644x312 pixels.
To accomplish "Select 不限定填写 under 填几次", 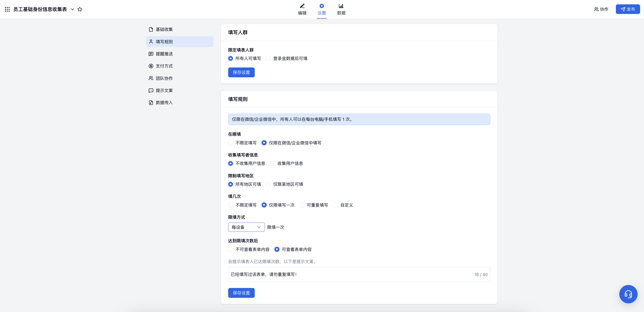I will (x=230, y=205).
